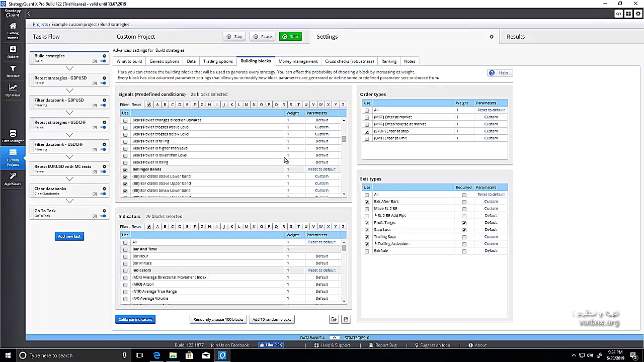Click Add 10 random blocks button
Viewport: 644px width, 362px height.
click(272, 319)
